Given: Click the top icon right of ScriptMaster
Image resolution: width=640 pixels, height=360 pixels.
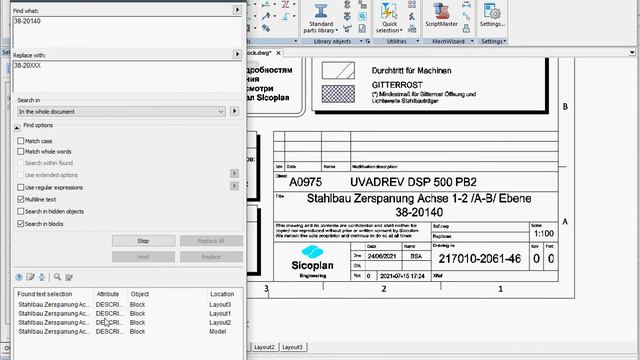Looking at the screenshot, I should [x=467, y=4].
